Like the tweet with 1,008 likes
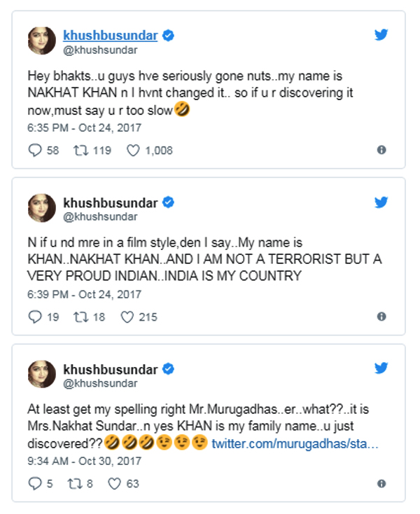The image size is (420, 514). [132, 150]
